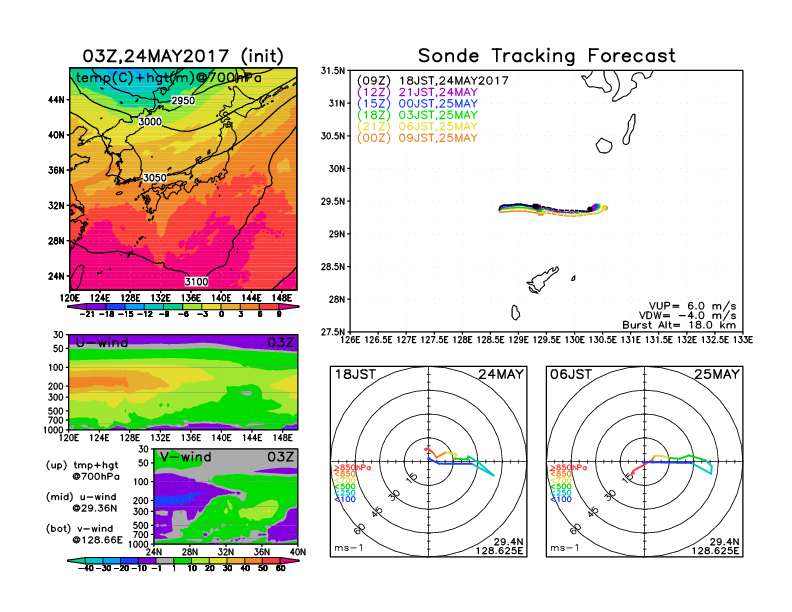Open the 700hPa temperature and height map

(x=183, y=179)
